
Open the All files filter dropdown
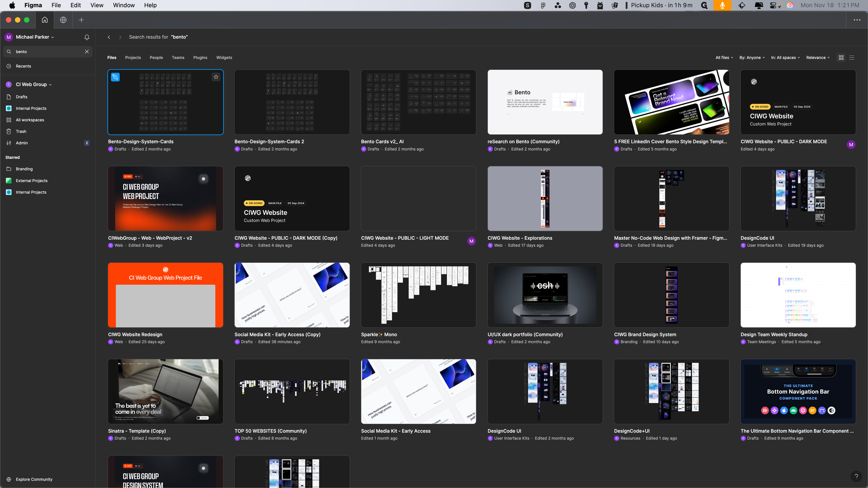(724, 58)
